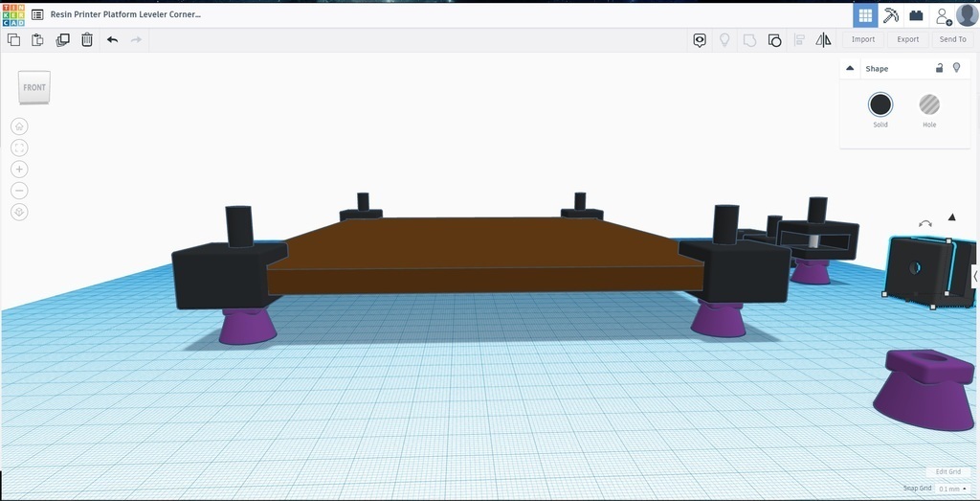Viewport: 980px width, 501px height.
Task: Set shape to Hole
Action: click(929, 104)
